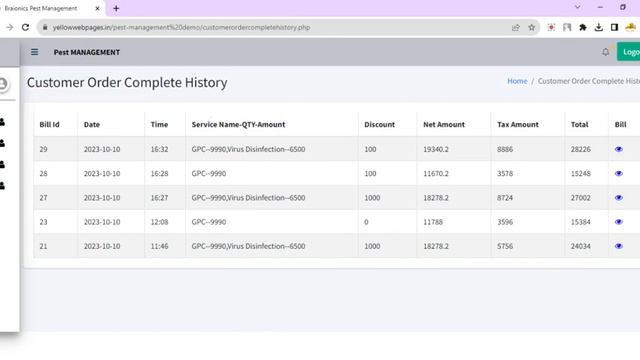The width and height of the screenshot is (640, 360).
Task: Click the Pest MANAGEMENT brand title
Action: tap(87, 52)
